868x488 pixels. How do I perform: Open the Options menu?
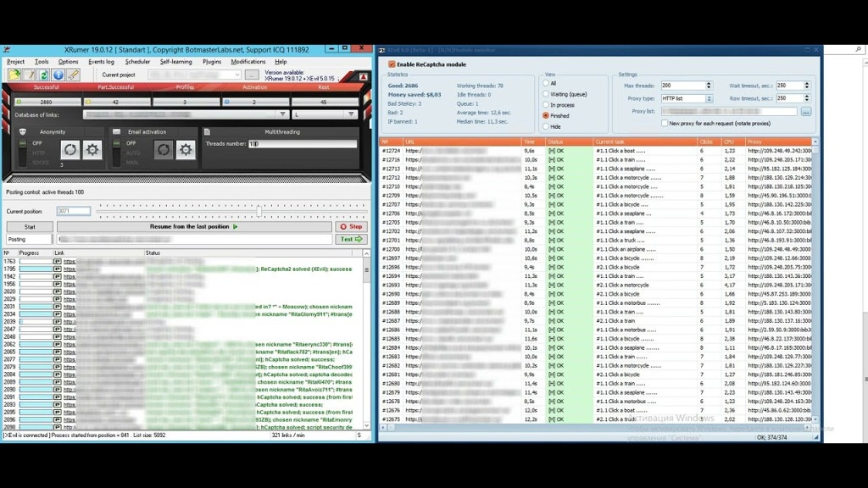coord(68,61)
